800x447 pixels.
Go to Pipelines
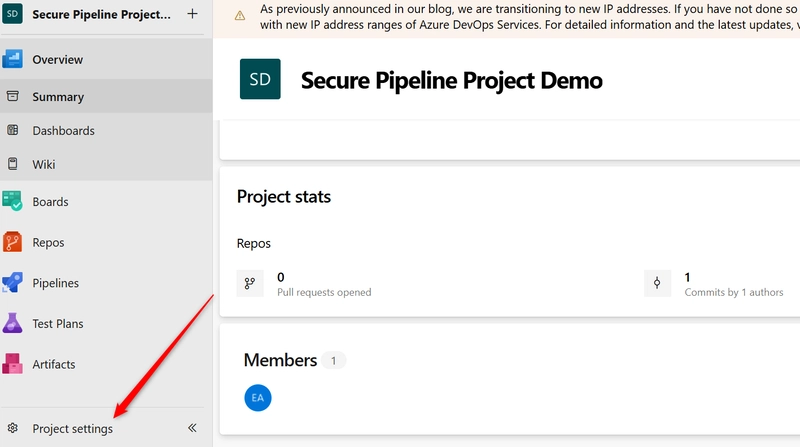pyautogui.click(x=55, y=283)
